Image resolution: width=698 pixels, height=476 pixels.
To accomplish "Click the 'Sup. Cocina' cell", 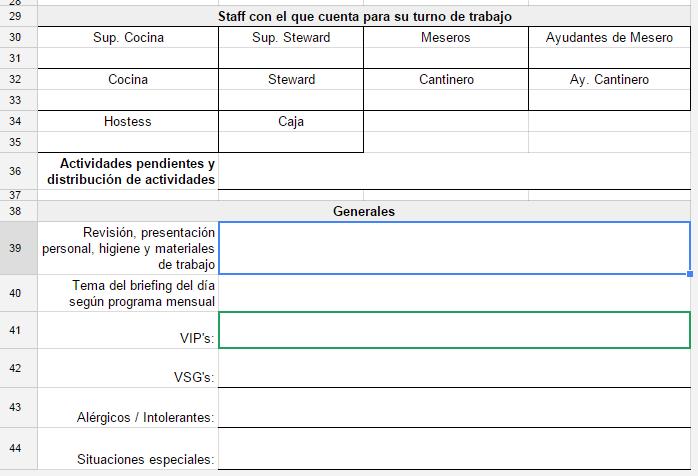I will pos(128,38).
